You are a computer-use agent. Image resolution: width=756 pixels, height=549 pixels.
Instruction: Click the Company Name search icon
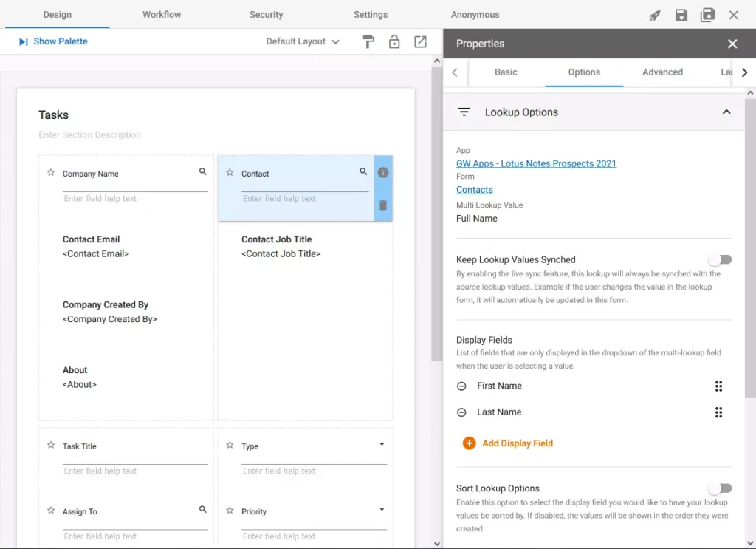pos(203,171)
